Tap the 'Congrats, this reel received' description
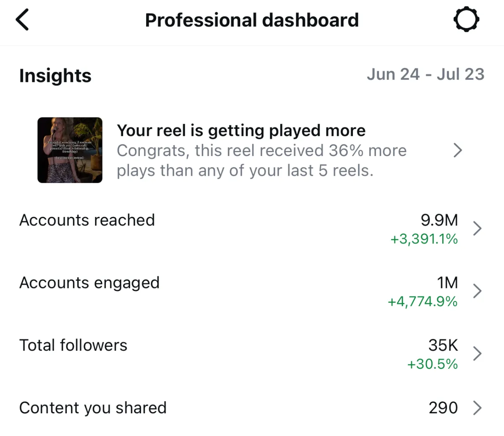 coord(262,161)
